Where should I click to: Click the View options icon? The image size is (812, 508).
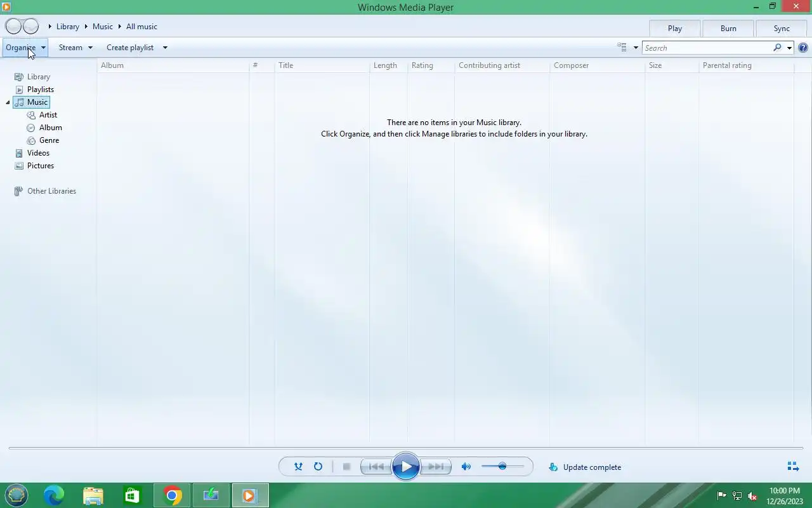622,48
